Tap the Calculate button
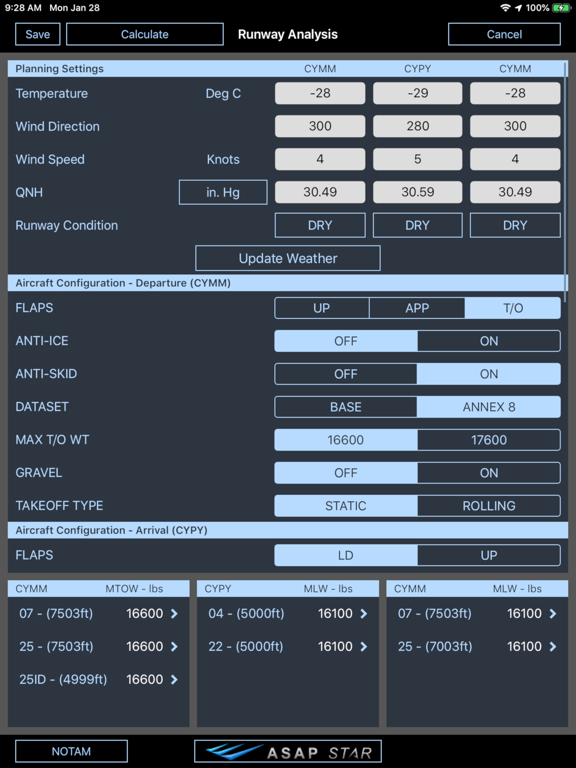 (144, 34)
